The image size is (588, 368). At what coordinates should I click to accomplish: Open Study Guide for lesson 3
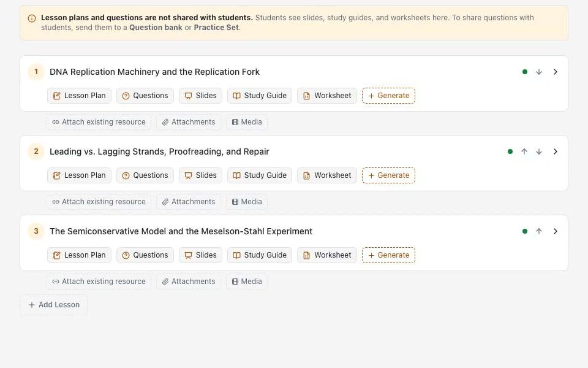click(x=260, y=255)
